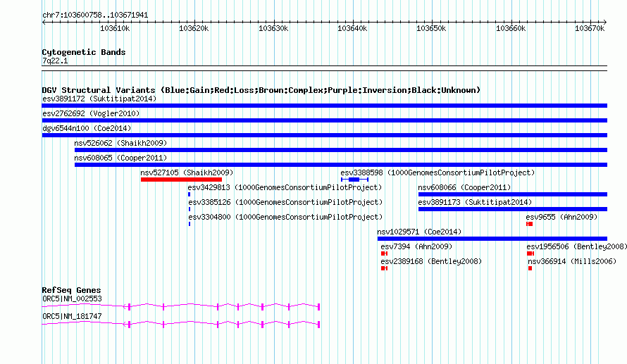Click the 103670k ruler tick

590,28
